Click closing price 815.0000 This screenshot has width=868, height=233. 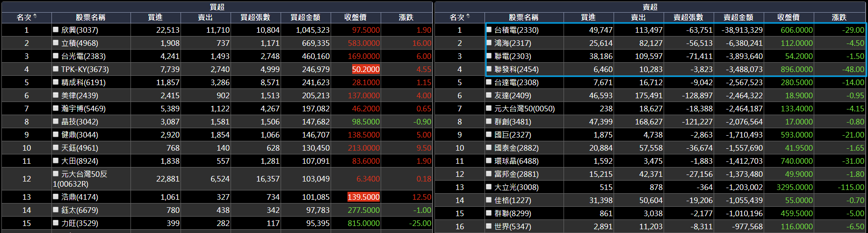363,223
